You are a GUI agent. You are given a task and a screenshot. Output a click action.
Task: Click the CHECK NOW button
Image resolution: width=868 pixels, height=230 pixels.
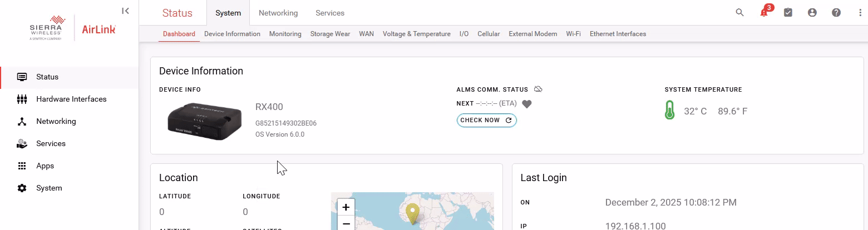click(x=486, y=120)
